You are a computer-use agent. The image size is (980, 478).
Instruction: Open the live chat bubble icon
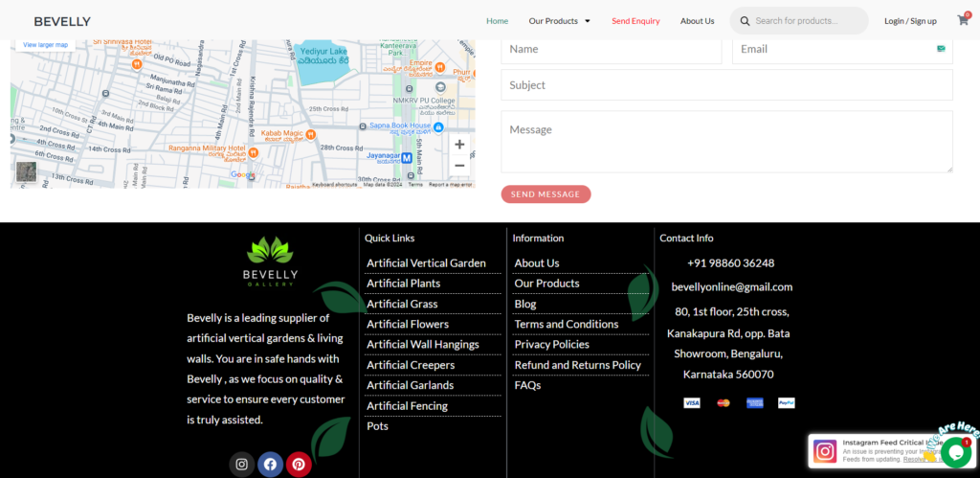(x=956, y=452)
